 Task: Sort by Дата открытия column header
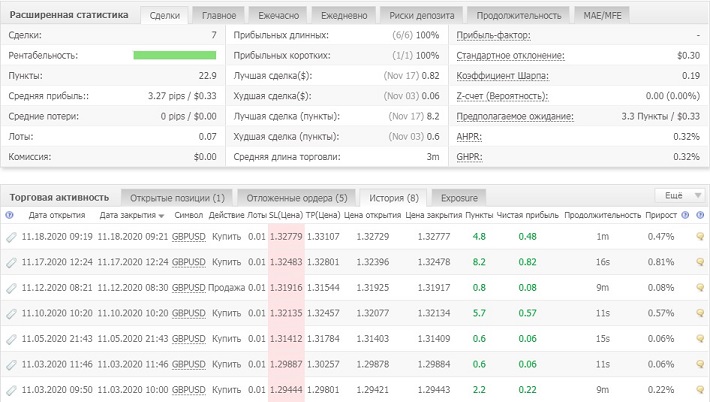coord(57,215)
